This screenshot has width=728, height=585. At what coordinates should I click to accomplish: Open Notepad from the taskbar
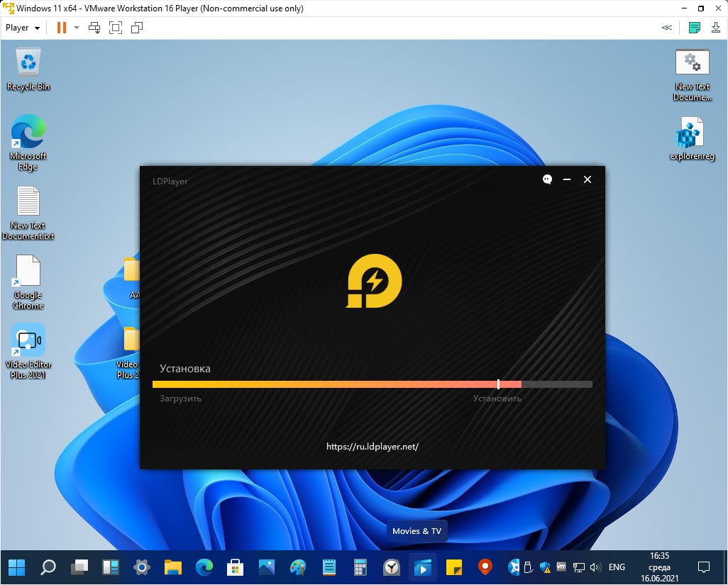[329, 567]
